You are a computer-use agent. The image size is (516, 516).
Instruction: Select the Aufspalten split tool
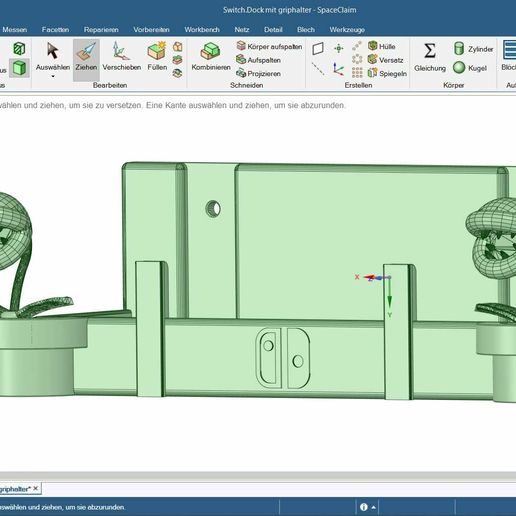[258, 60]
